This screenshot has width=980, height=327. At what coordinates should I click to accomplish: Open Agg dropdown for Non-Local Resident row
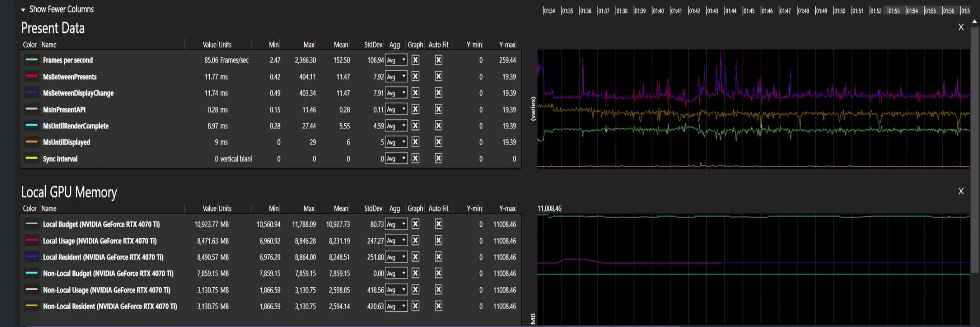[x=396, y=306]
